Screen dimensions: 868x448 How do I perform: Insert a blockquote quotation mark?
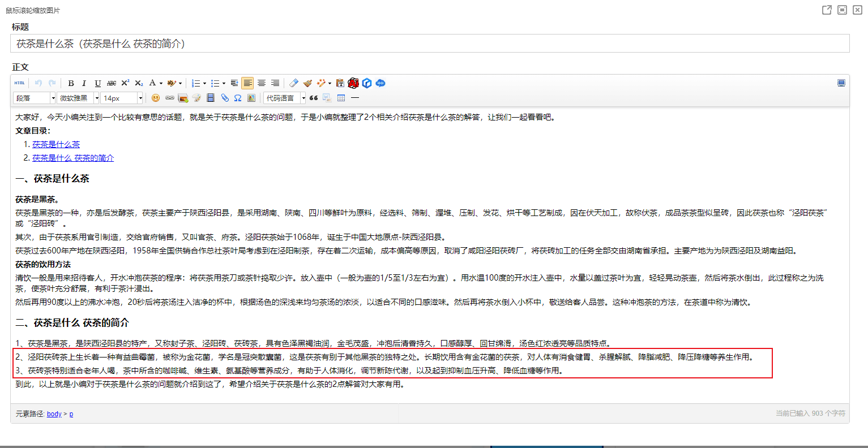point(314,98)
